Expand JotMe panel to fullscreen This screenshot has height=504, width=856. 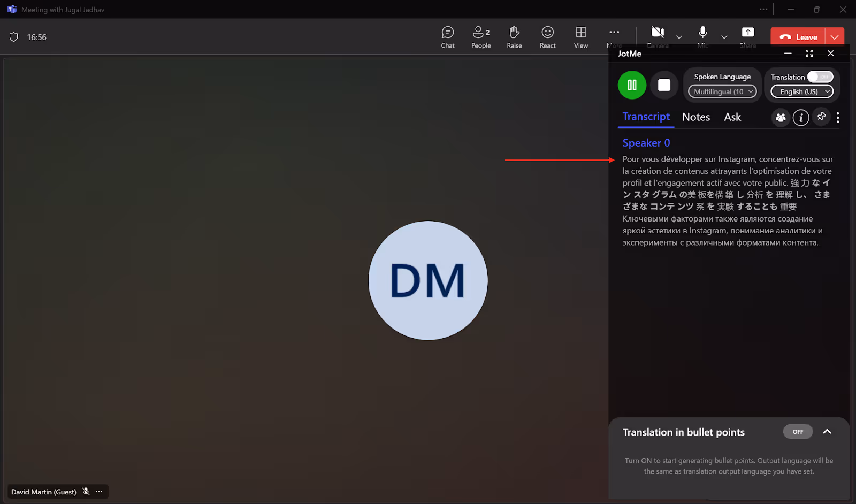click(x=809, y=53)
